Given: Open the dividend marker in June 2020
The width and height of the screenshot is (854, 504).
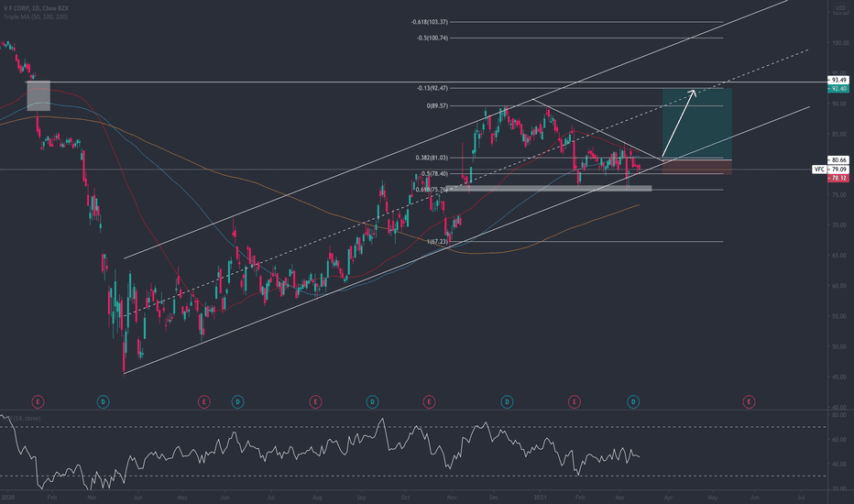Looking at the screenshot, I should 237,402.
